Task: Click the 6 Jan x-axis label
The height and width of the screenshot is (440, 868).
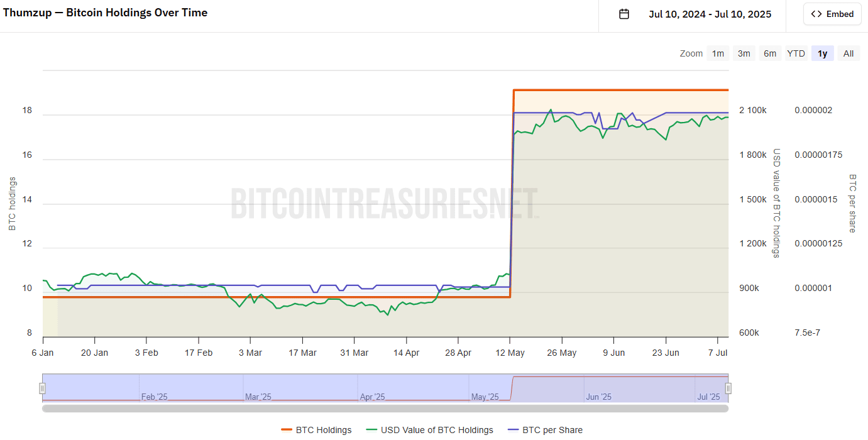Action: click(42, 353)
